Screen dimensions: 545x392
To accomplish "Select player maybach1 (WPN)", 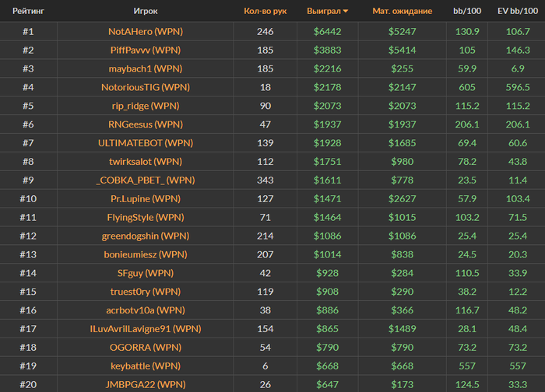I will tap(146, 69).
